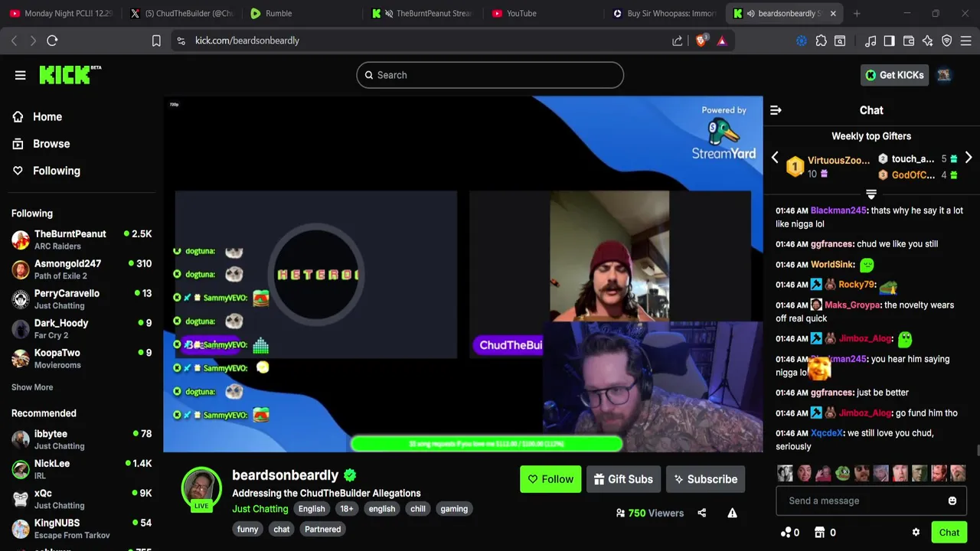Select the gaming tag
Screen dimensions: 980x551
454,509
